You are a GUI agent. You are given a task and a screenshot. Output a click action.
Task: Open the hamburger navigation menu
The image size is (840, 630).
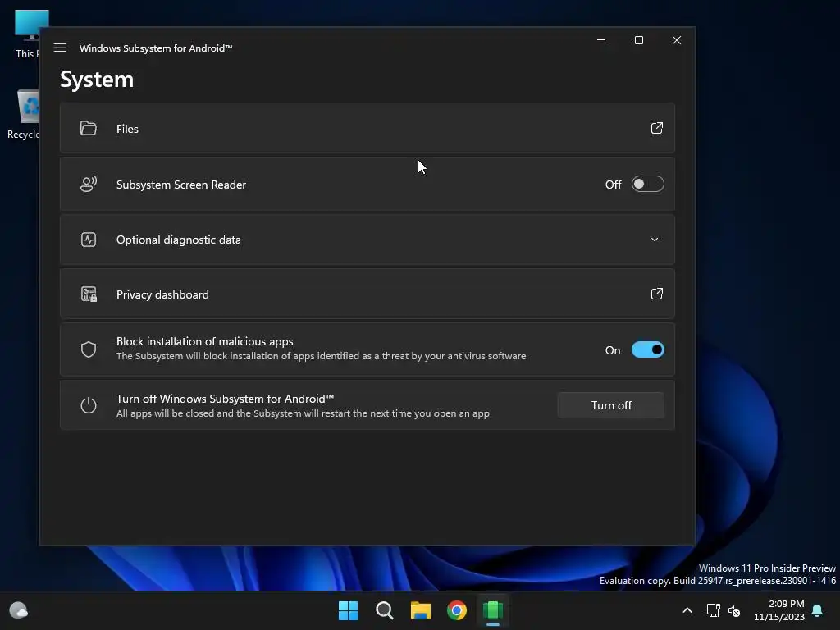pyautogui.click(x=60, y=48)
